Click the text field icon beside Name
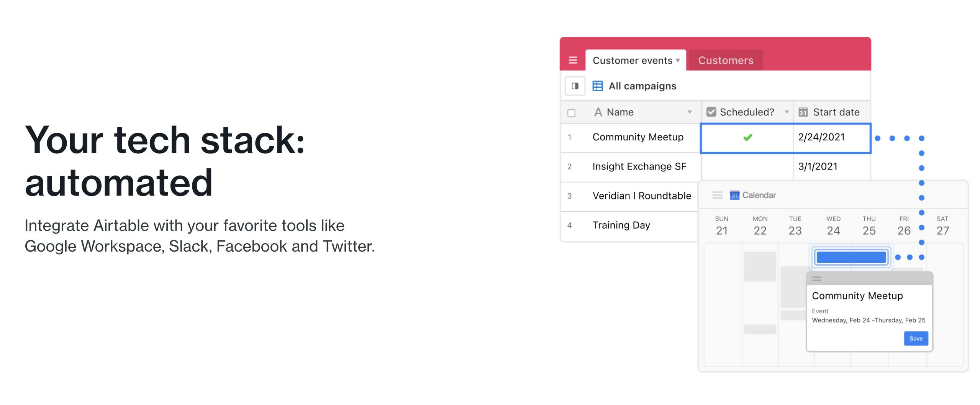This screenshot has width=980, height=405. pos(598,112)
